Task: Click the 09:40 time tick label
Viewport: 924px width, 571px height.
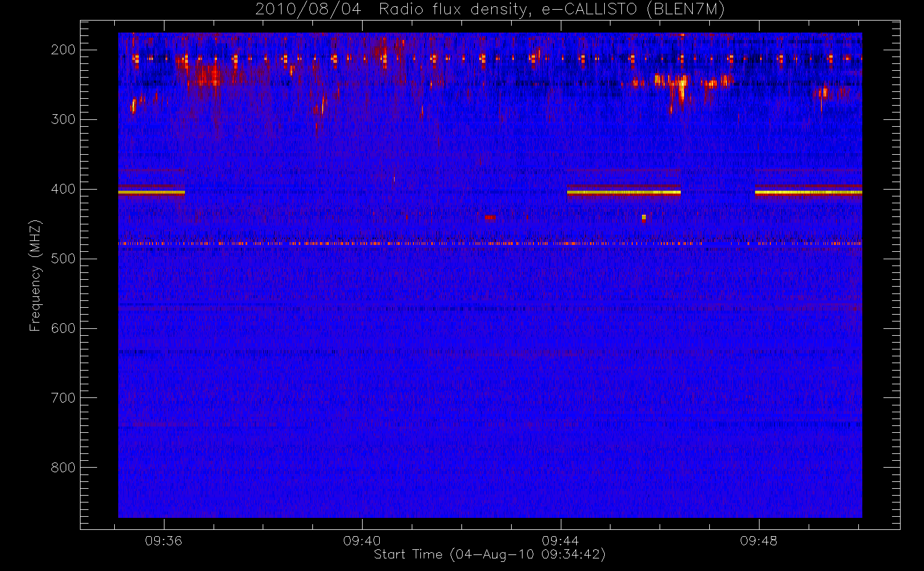Action: [362, 541]
